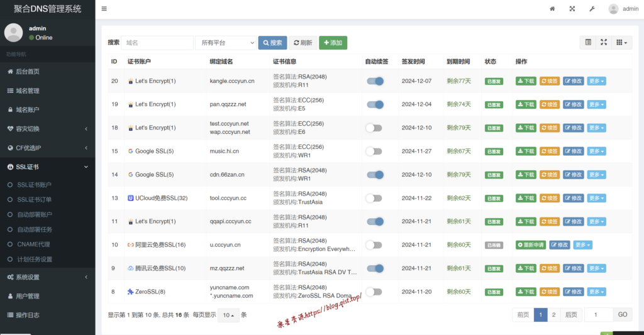The height and width of the screenshot is (335, 644).
Task: Disable auto-renew for kangle.cccyun.cn
Action: 374,81
